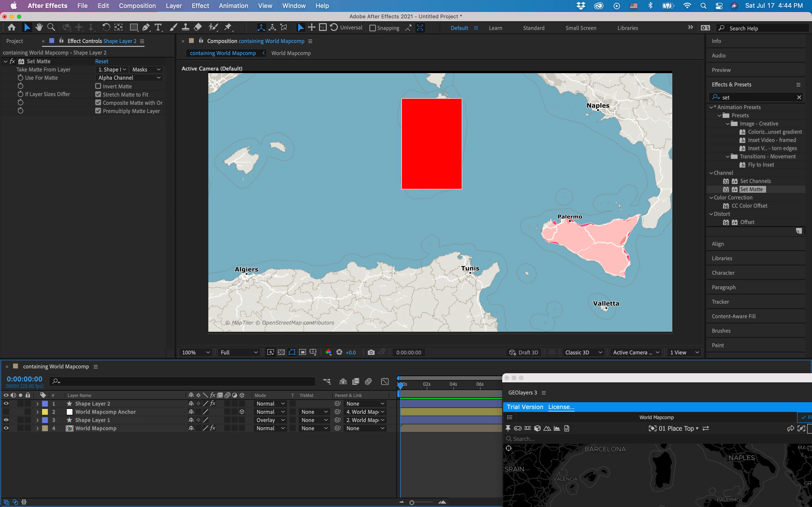Select the Rotation tool
Image resolution: width=812 pixels, height=507 pixels.
pos(106,28)
